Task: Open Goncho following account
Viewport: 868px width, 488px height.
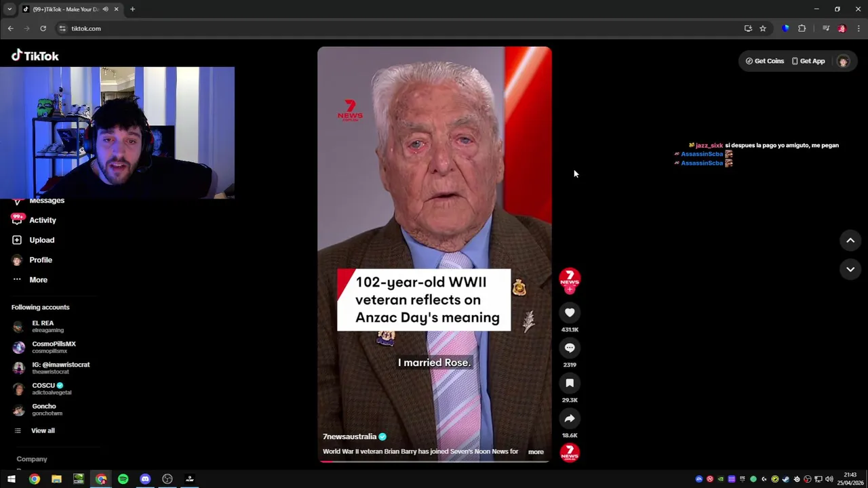Action: (x=38, y=409)
